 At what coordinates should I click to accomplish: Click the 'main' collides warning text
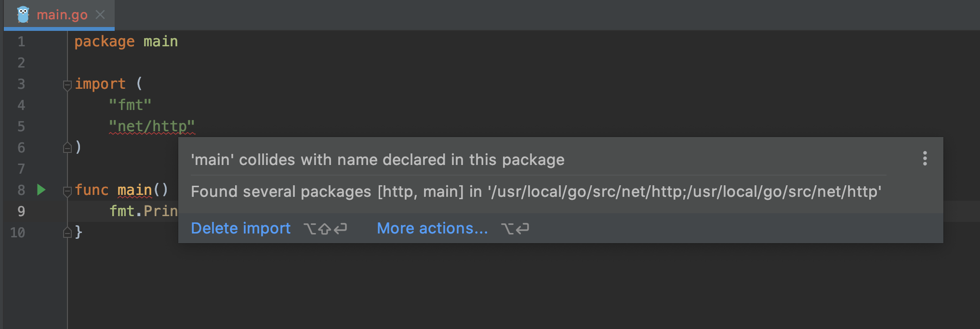[x=377, y=160]
